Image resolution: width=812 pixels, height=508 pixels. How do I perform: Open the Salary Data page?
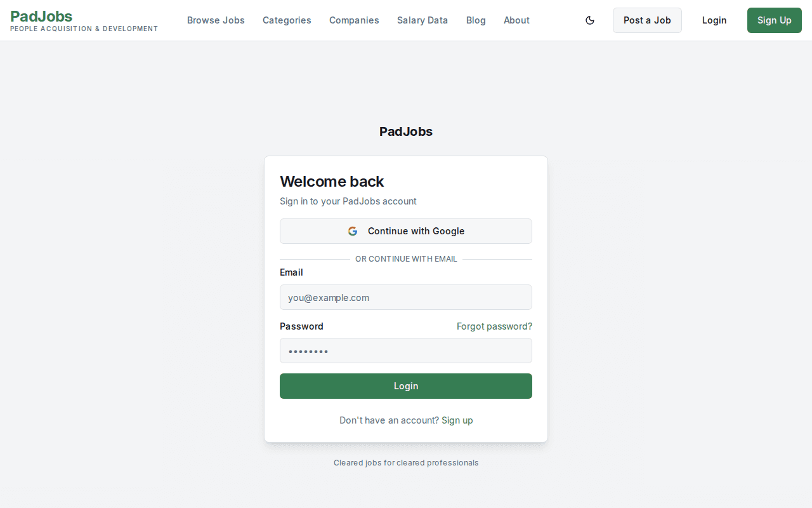coord(422,20)
